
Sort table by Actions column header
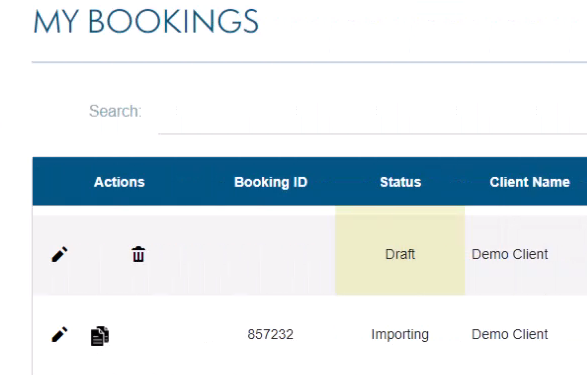point(119,182)
